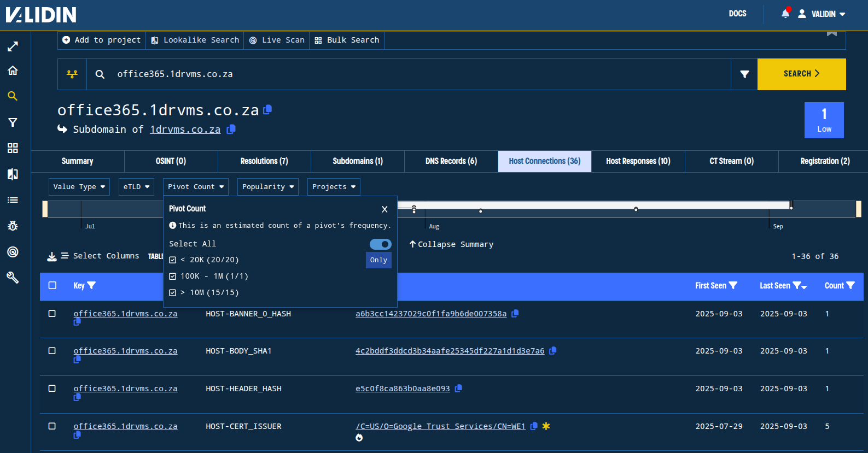Filter by First Seen column funnel
868x453 pixels.
click(733, 285)
